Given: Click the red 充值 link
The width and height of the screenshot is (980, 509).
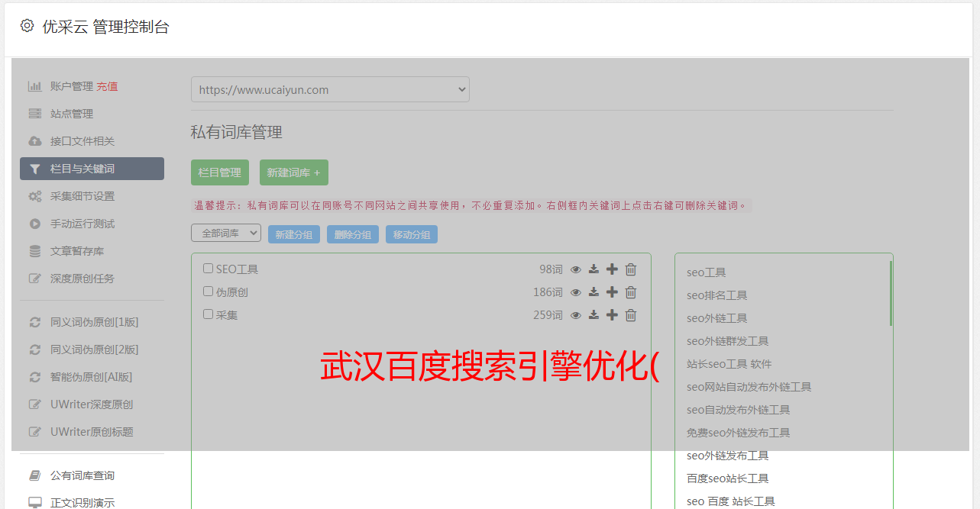Looking at the screenshot, I should [x=107, y=86].
